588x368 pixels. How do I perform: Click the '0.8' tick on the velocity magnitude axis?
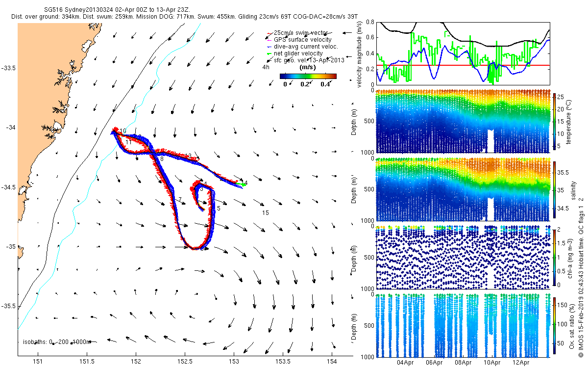370,22
